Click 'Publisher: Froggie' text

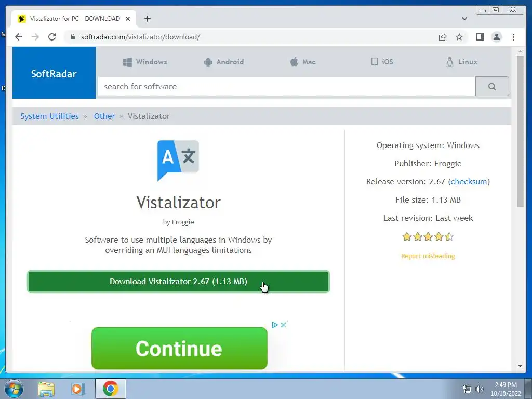pos(428,164)
